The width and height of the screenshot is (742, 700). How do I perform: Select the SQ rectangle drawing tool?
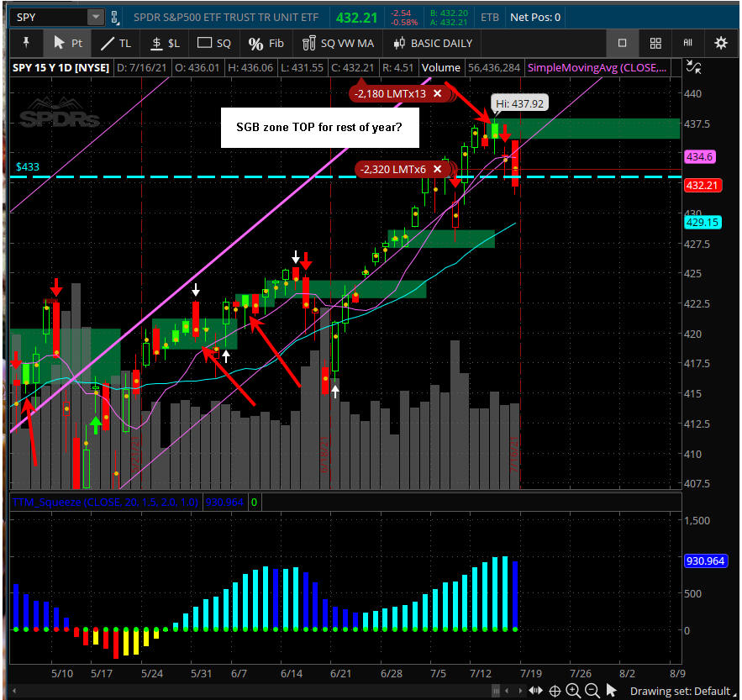pos(214,43)
